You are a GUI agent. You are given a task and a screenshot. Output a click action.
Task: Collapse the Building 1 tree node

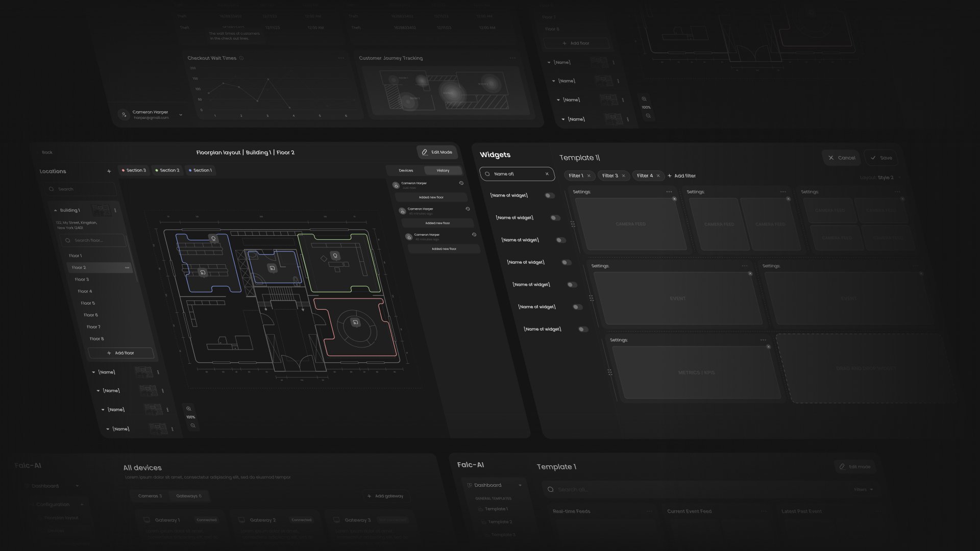pyautogui.click(x=56, y=211)
